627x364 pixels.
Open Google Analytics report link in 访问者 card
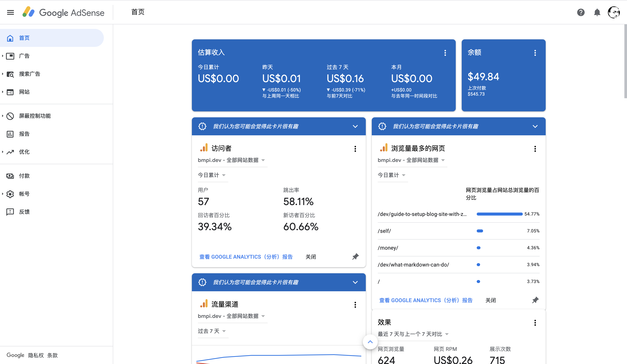246,257
